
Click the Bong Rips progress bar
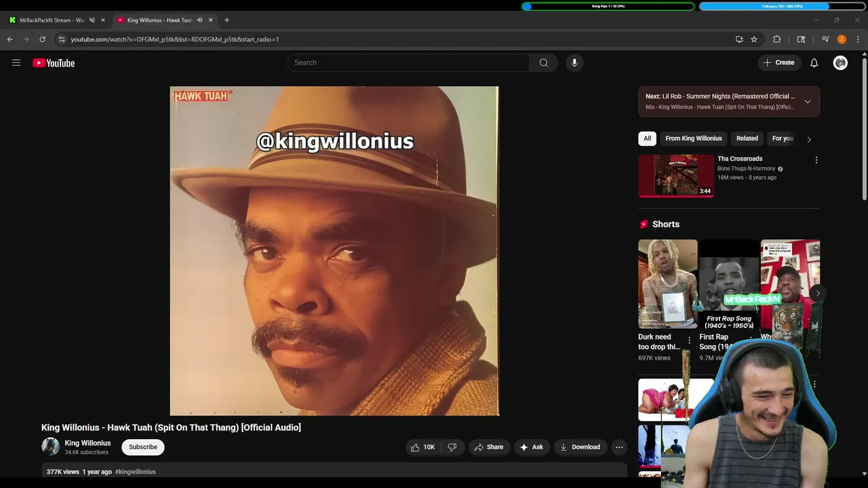click(608, 6)
